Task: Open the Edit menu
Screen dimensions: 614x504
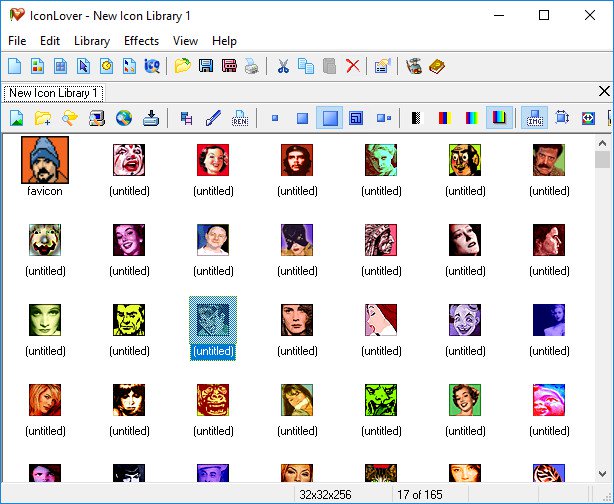Action: pos(50,41)
